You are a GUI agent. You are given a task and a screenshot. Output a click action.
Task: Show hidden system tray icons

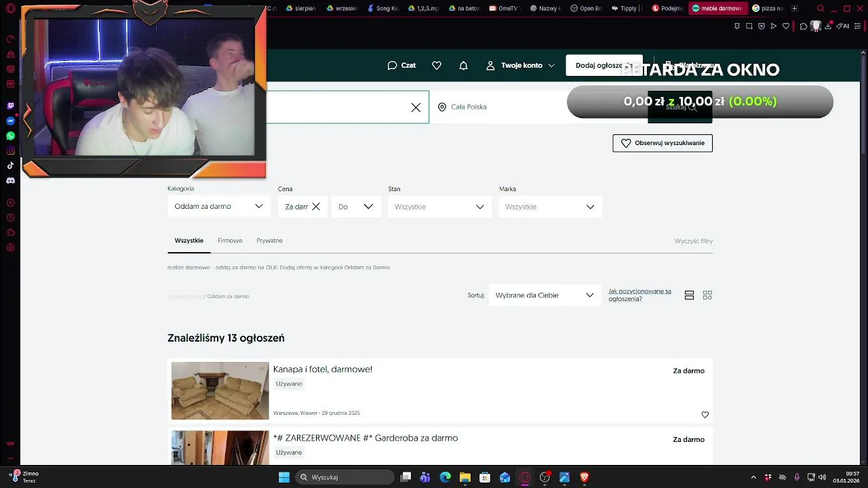[x=753, y=477]
